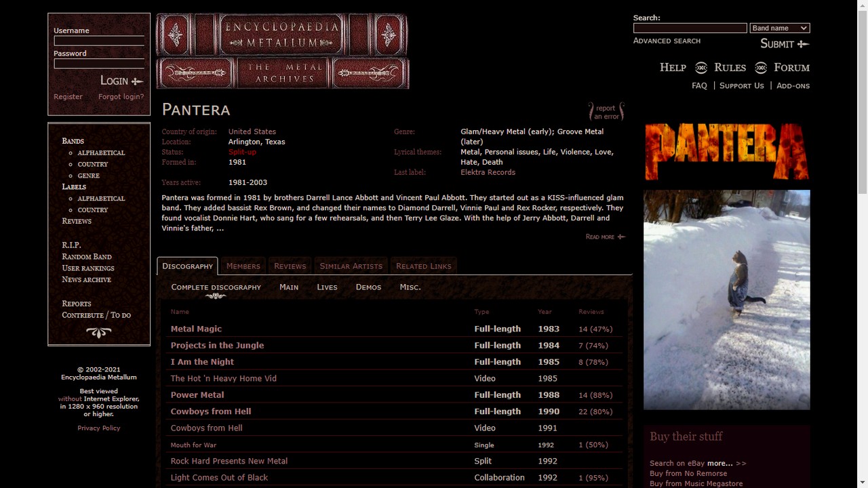Open the Elektra Records label link
868x488 pixels.
[488, 172]
